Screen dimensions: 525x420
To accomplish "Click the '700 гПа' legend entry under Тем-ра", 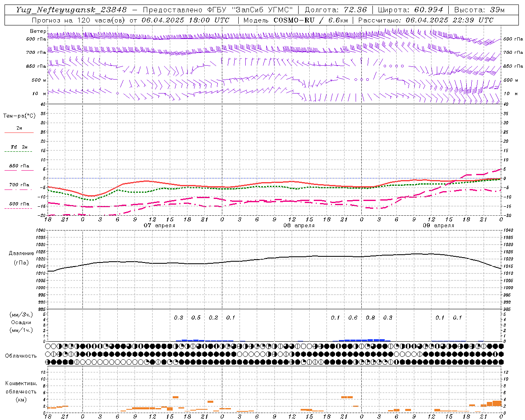I will [x=19, y=185].
